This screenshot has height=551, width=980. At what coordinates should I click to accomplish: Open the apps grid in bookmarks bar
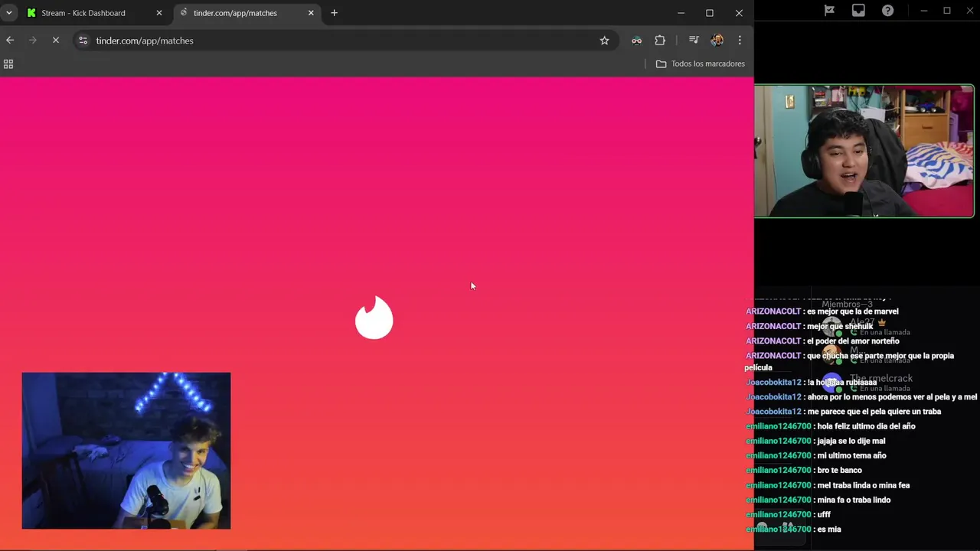[x=8, y=64]
